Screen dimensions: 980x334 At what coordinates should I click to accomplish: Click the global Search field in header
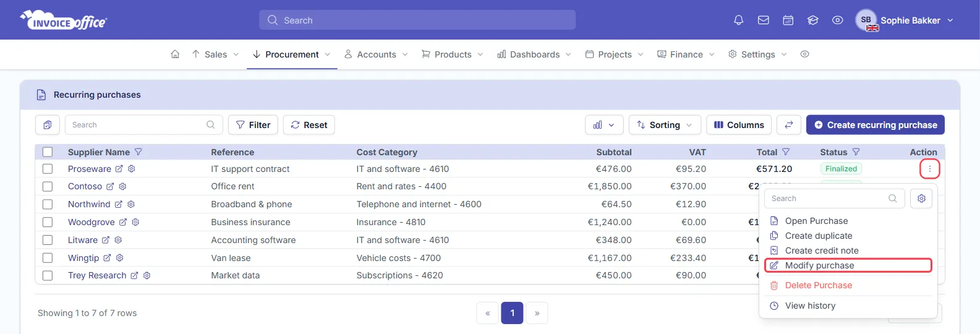pyautogui.click(x=417, y=20)
